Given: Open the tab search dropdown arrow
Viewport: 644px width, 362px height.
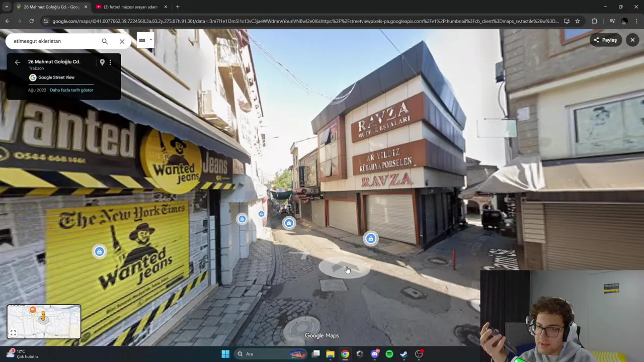Looking at the screenshot, I should [6, 7].
